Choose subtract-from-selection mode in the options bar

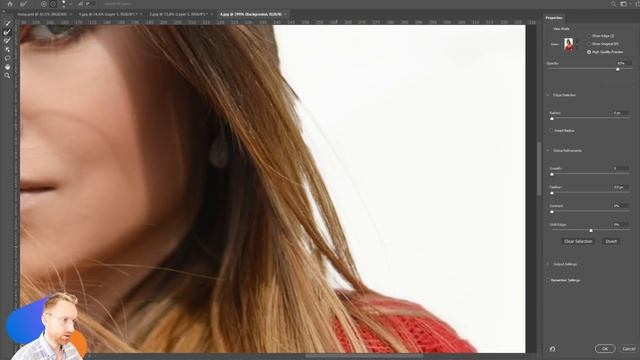click(53, 4)
